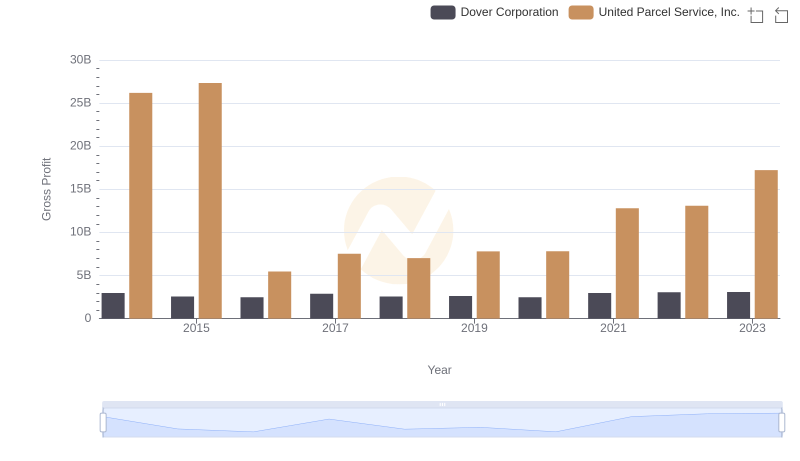The image size is (800, 461).
Task: Click the Dover Corporation bar for 2019
Action: (460, 307)
